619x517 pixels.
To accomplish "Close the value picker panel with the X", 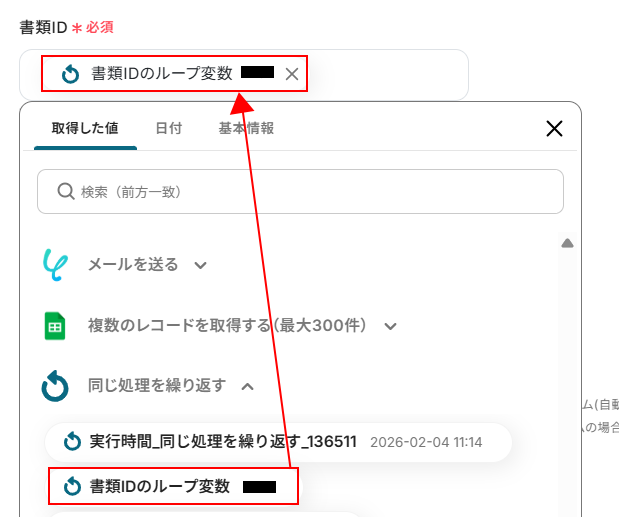I will pos(554,129).
